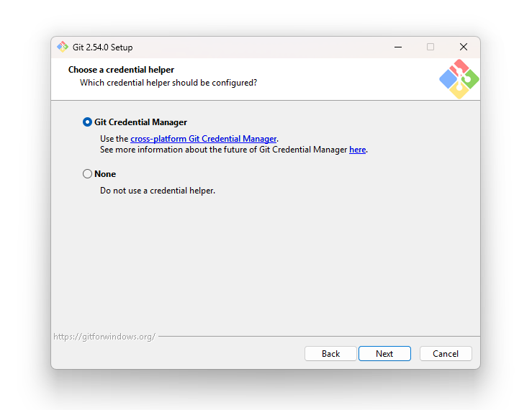The width and height of the screenshot is (532, 410).
Task: Click the 'Which credential helper should be configured?' text
Action: click(168, 83)
